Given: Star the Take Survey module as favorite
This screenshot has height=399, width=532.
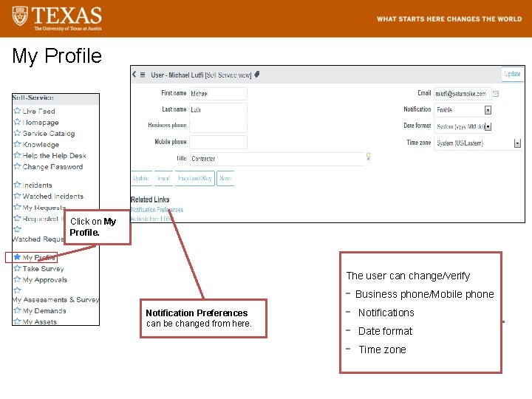Looking at the screenshot, I should (x=17, y=268).
